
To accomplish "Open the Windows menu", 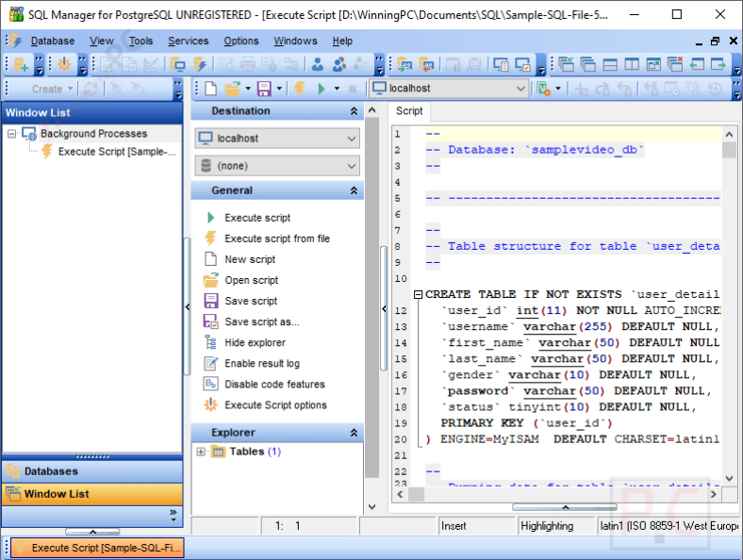I will coord(295,41).
